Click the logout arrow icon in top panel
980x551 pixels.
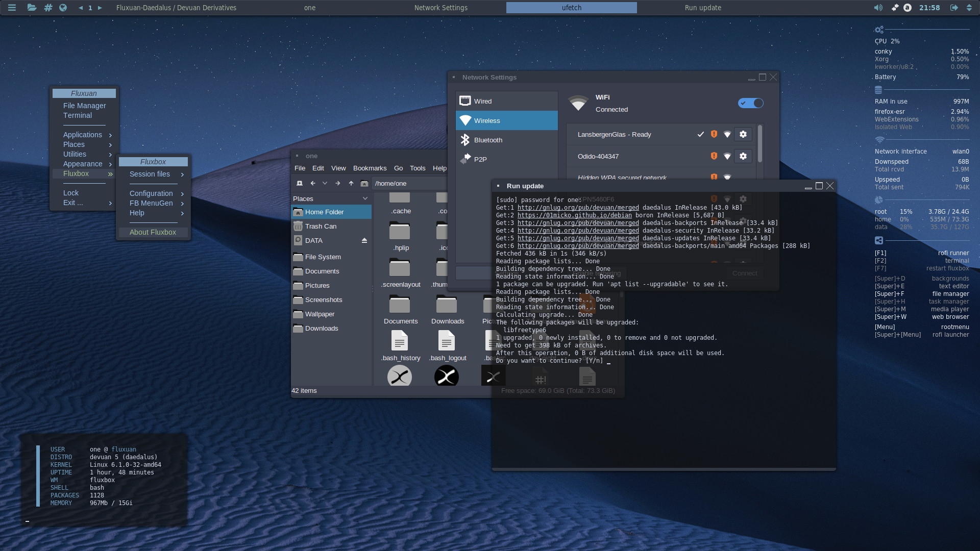click(x=954, y=8)
